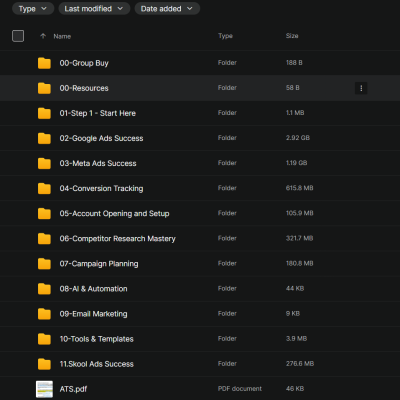Viewport: 400px width, 400px height.
Task: Select 09-Email Marketing name
Action: (93, 314)
